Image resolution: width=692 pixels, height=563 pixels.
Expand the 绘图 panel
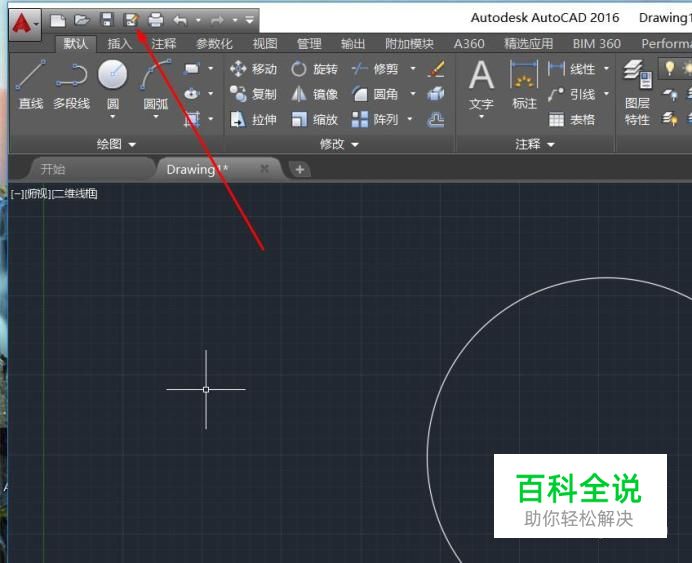117,144
